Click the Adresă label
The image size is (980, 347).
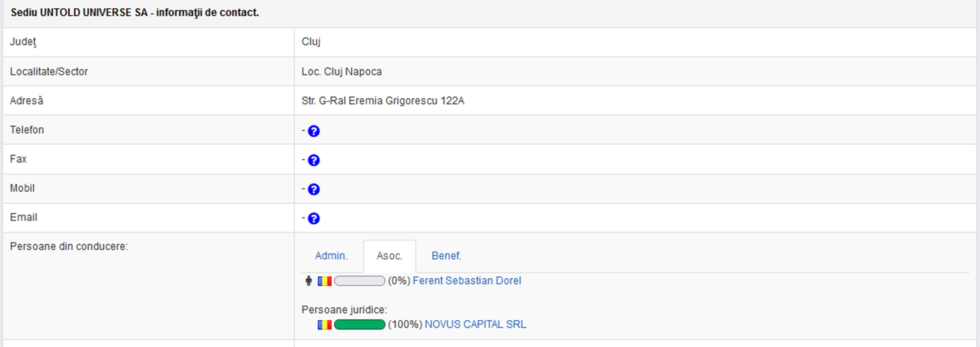point(27,100)
